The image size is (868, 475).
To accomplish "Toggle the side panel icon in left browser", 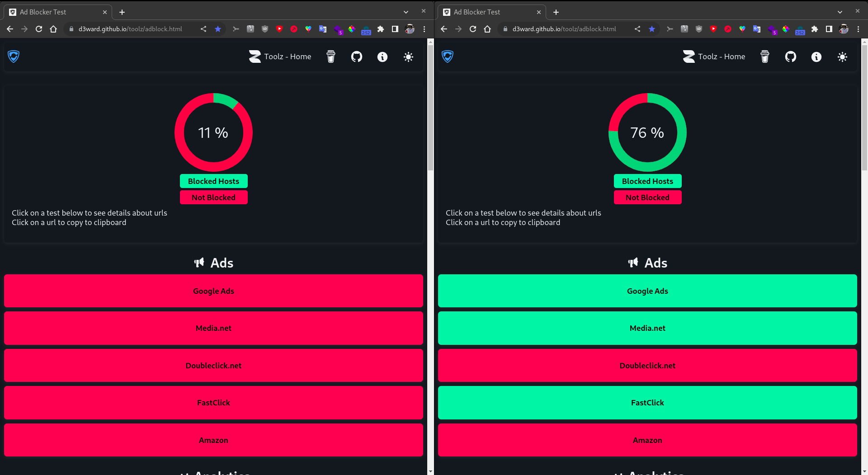I will 395,29.
